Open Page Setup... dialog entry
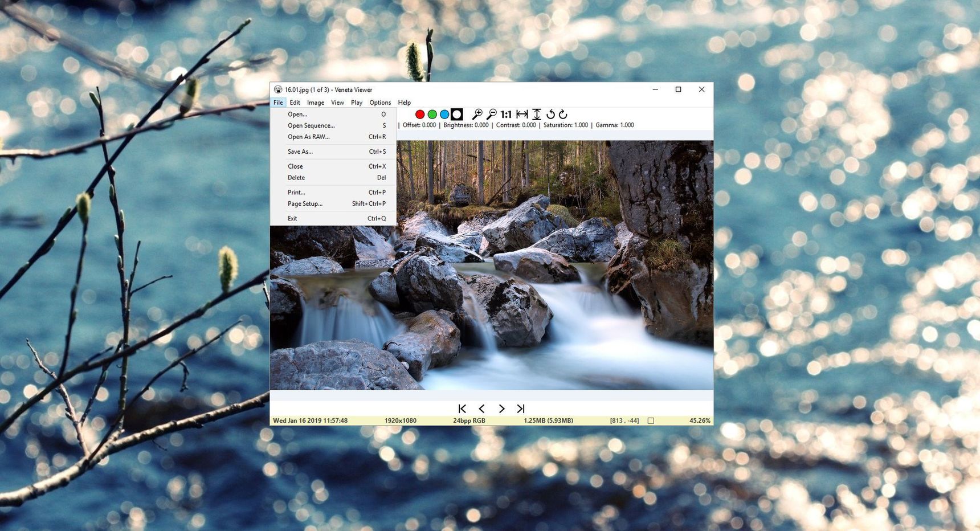 click(333, 204)
